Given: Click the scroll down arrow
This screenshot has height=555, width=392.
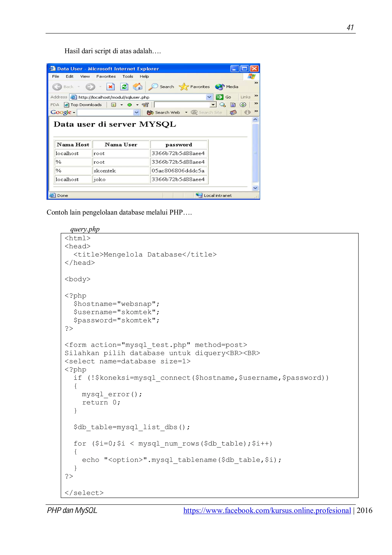Looking at the screenshot, I should pyautogui.click(x=255, y=188).
